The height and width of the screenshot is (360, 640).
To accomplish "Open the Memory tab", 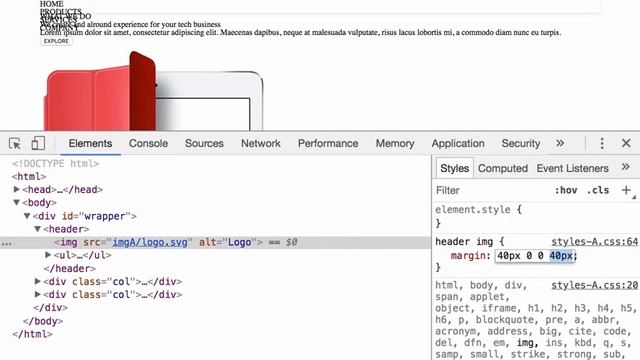I will click(x=395, y=144).
